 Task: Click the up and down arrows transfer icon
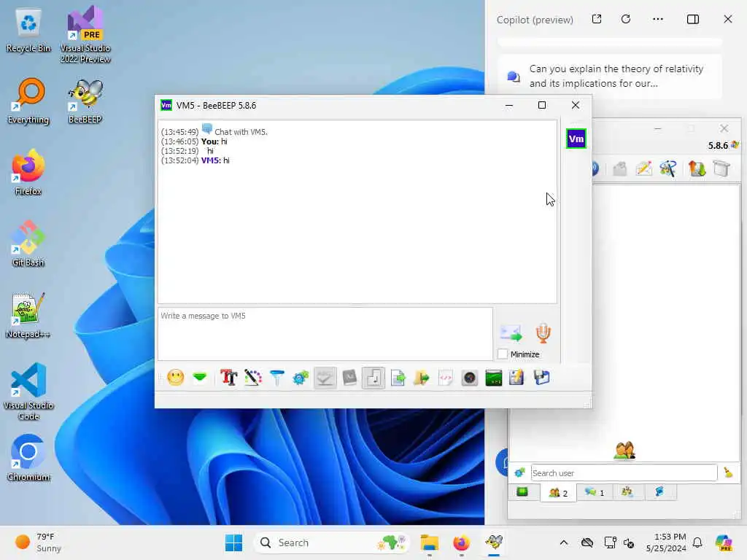pos(697,168)
